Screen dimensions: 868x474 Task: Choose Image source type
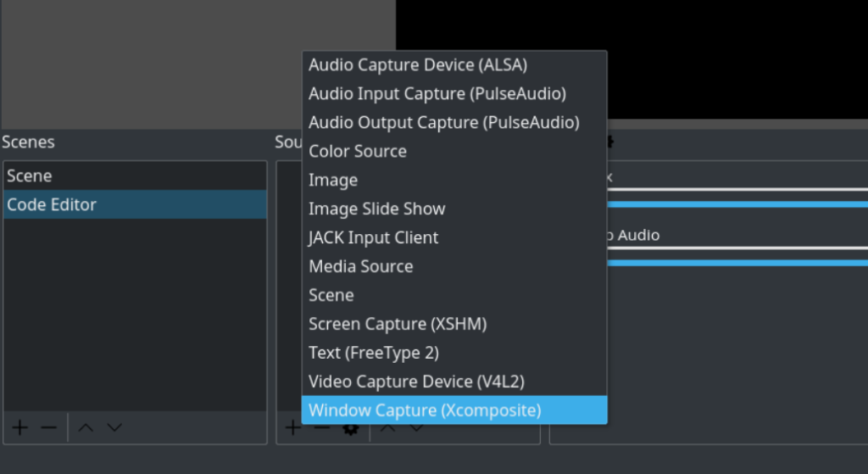(x=454, y=180)
